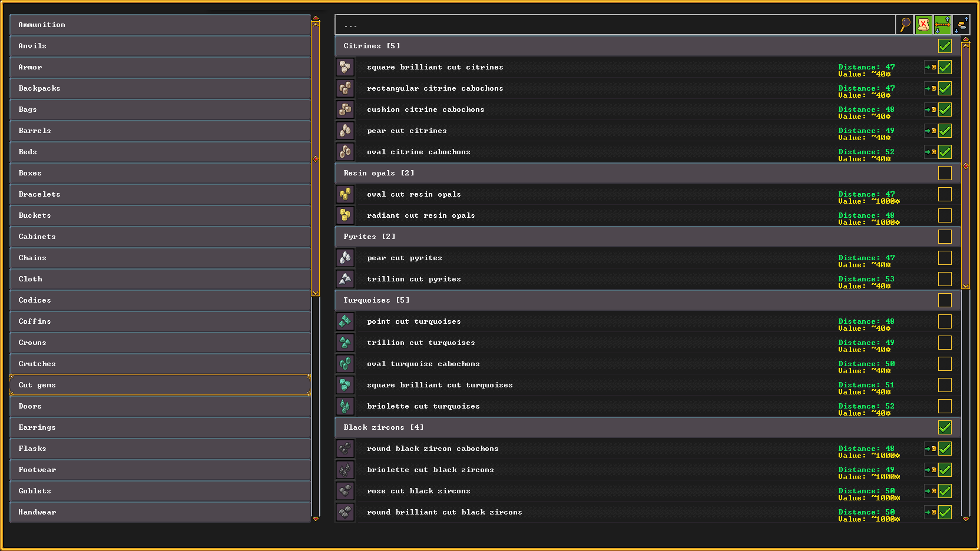Click the arrow-coin icon beside pear cut citrines

tap(931, 131)
